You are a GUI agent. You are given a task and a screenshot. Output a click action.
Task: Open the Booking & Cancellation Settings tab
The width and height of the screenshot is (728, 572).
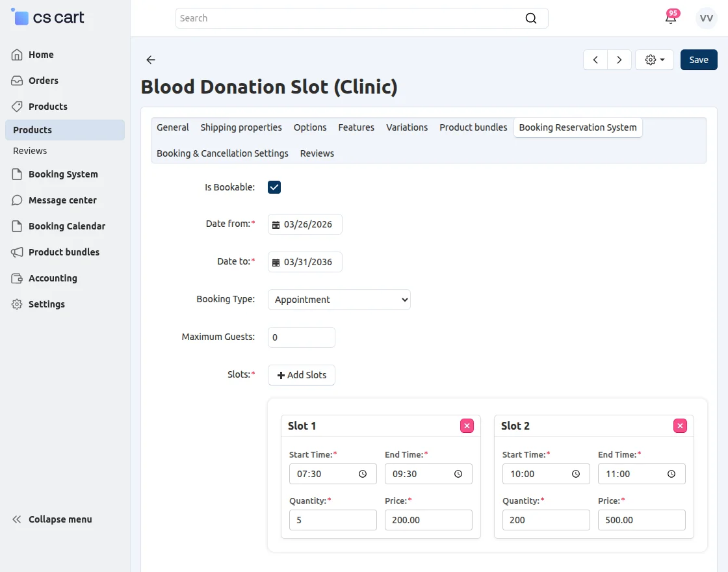click(222, 153)
